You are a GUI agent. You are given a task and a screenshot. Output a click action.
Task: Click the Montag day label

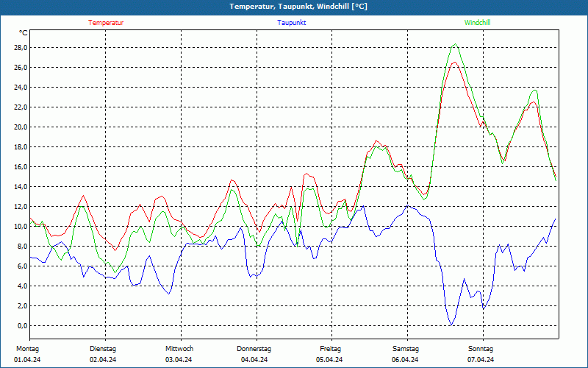(27, 349)
